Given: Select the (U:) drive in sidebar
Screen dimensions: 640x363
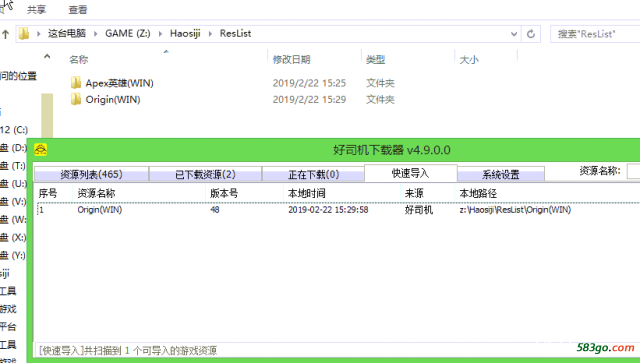Looking at the screenshot, I should coord(13,184).
